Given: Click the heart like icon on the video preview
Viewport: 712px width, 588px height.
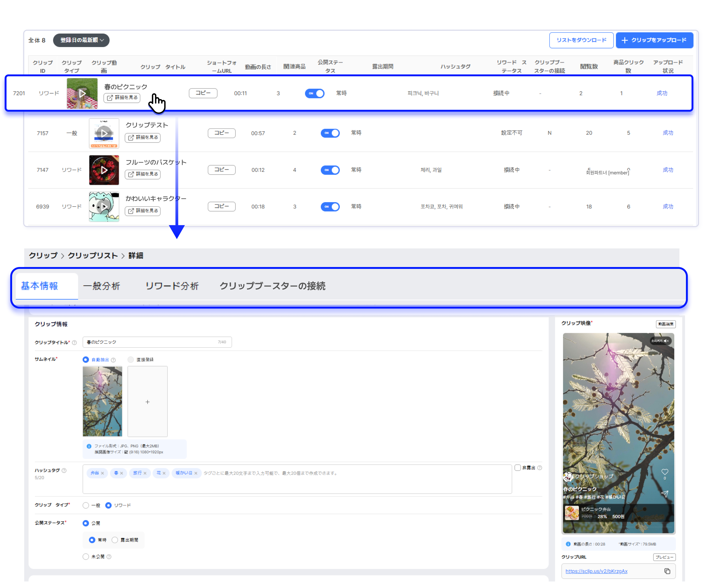Looking at the screenshot, I should (665, 472).
